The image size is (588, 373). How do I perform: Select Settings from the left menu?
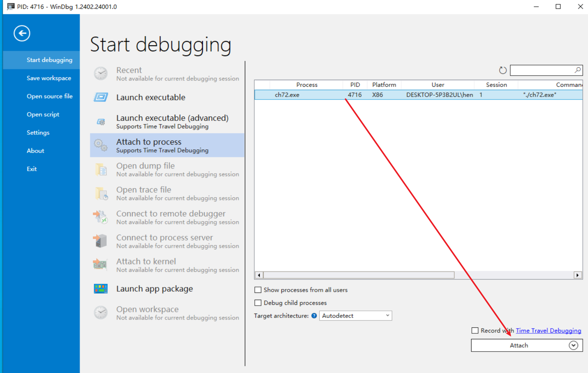point(38,133)
